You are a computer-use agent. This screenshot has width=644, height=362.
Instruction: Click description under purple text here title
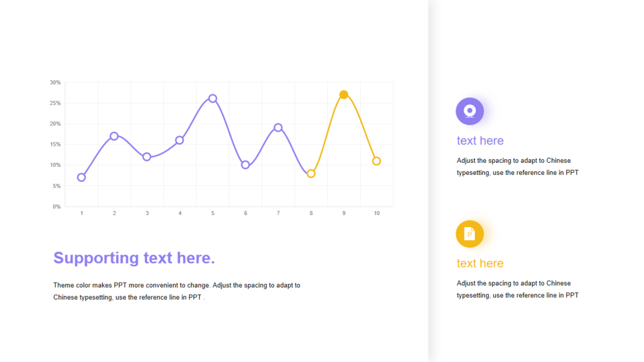point(518,166)
